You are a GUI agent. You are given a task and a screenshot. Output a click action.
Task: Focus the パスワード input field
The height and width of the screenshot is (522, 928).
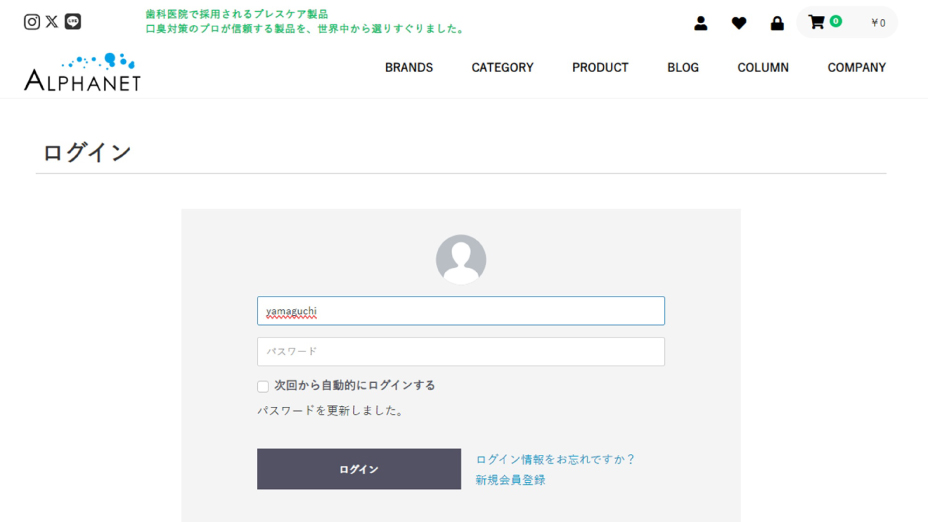point(461,352)
